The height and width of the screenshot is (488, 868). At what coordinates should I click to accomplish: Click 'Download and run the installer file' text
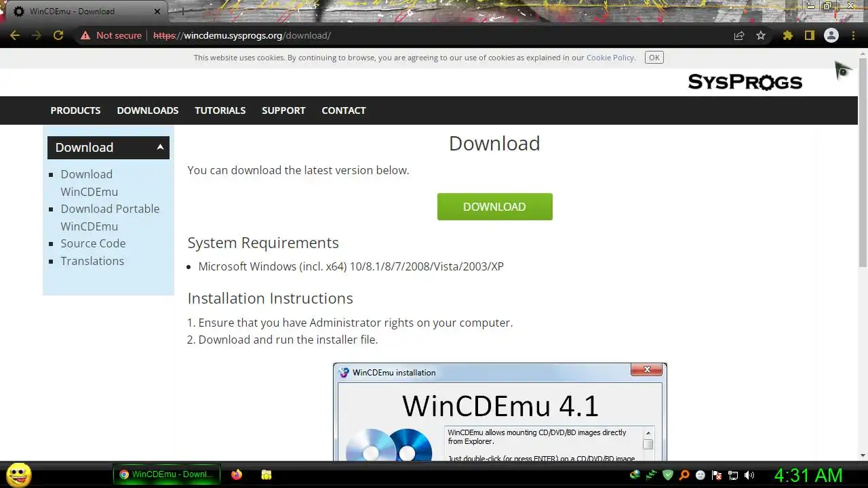[x=288, y=340]
